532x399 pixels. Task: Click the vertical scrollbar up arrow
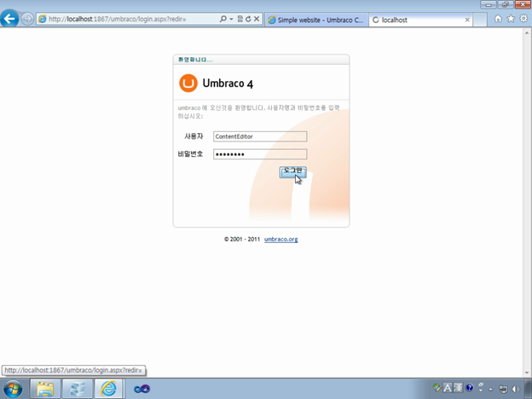point(527,33)
